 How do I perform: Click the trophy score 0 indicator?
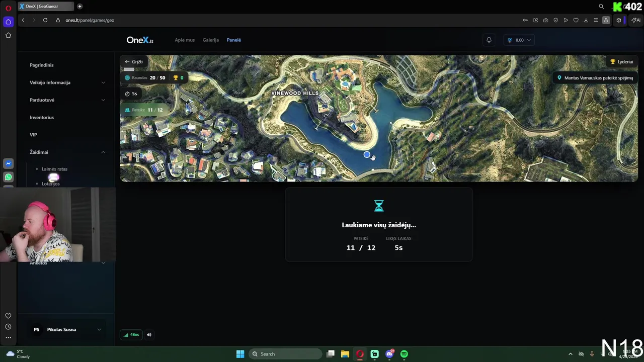point(178,78)
